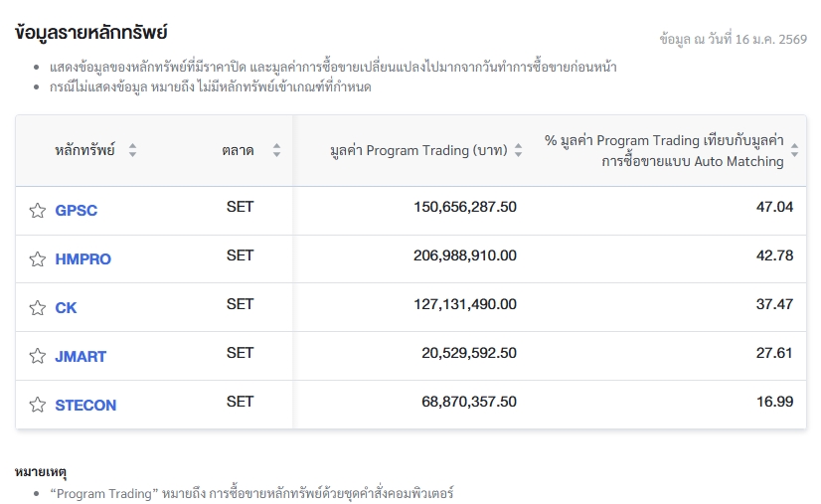Click the ตลาด column header
The width and height of the screenshot is (821, 504).
pos(238,151)
